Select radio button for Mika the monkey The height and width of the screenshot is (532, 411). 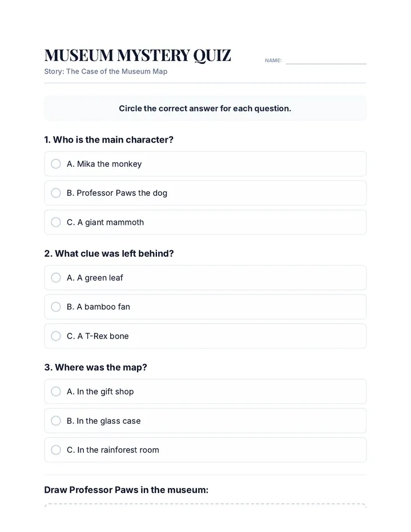point(56,164)
